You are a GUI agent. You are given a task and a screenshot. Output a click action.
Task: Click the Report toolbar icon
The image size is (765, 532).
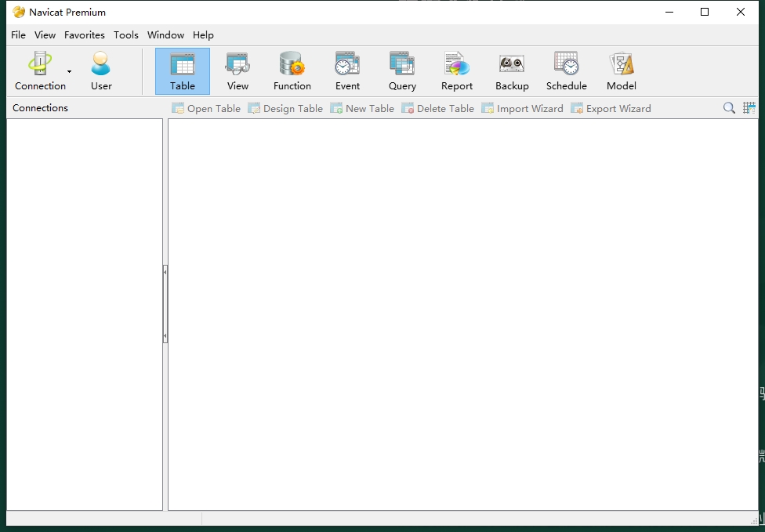click(x=457, y=71)
